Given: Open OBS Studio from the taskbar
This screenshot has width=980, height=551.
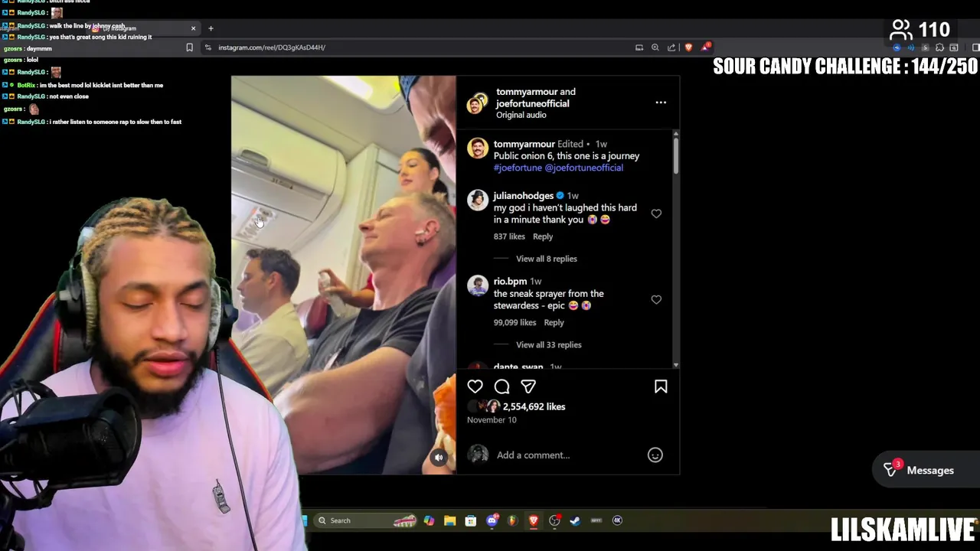Looking at the screenshot, I should click(x=555, y=520).
